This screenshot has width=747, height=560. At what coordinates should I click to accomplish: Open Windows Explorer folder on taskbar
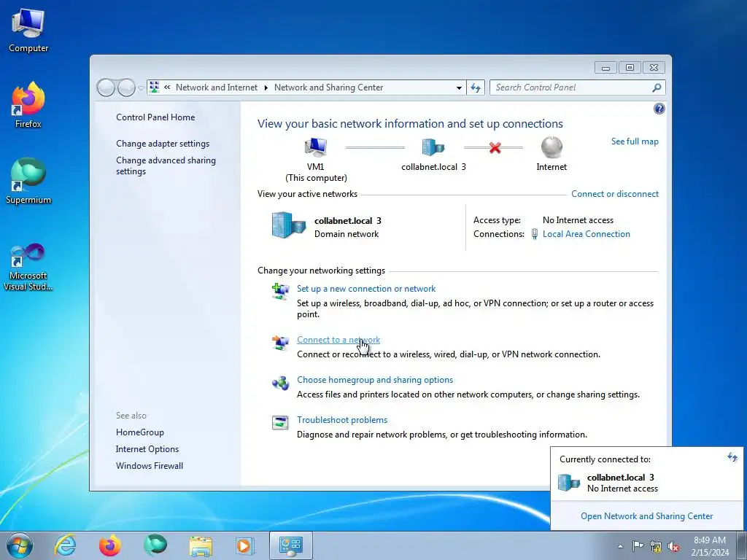(x=201, y=545)
